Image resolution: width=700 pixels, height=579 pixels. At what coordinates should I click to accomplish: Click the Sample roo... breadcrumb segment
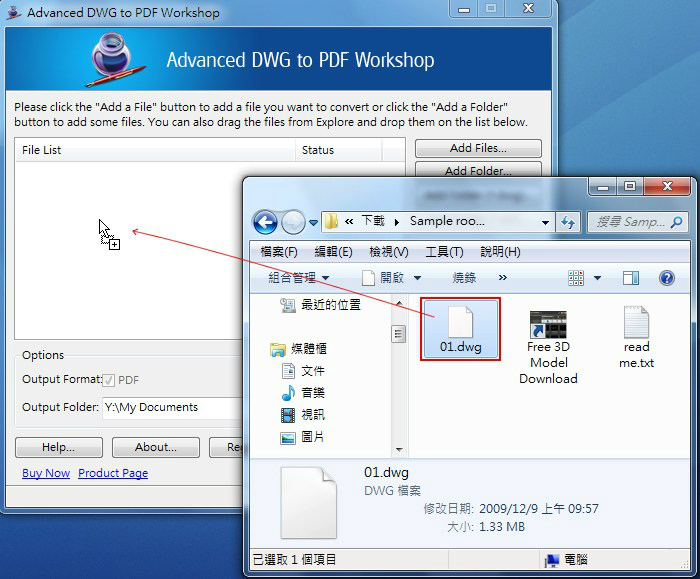click(x=447, y=221)
